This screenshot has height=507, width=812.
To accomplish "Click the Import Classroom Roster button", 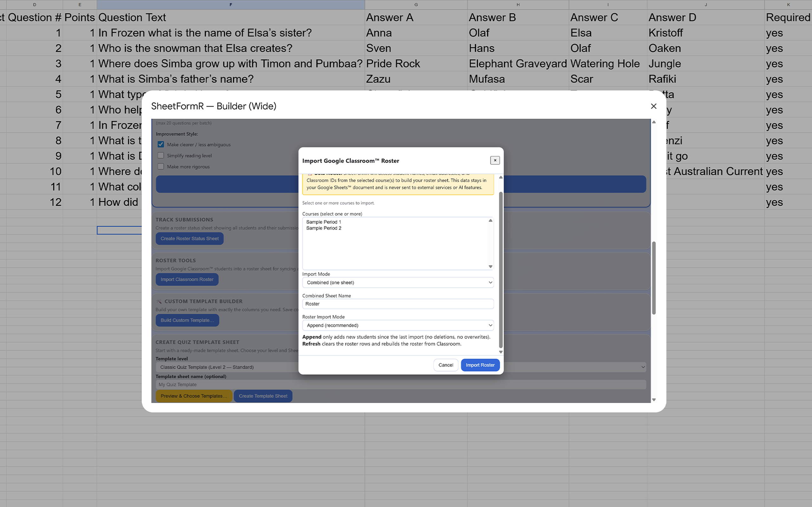I will tap(187, 279).
